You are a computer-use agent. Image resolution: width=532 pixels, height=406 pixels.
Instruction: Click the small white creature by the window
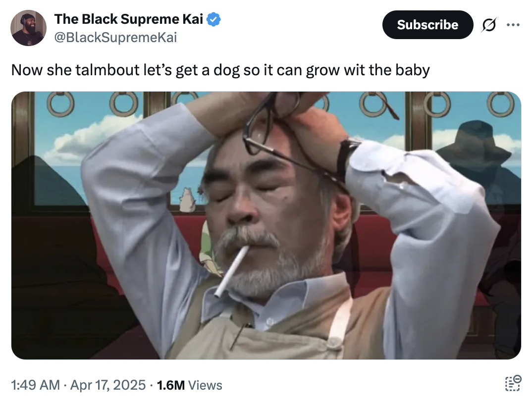187,200
